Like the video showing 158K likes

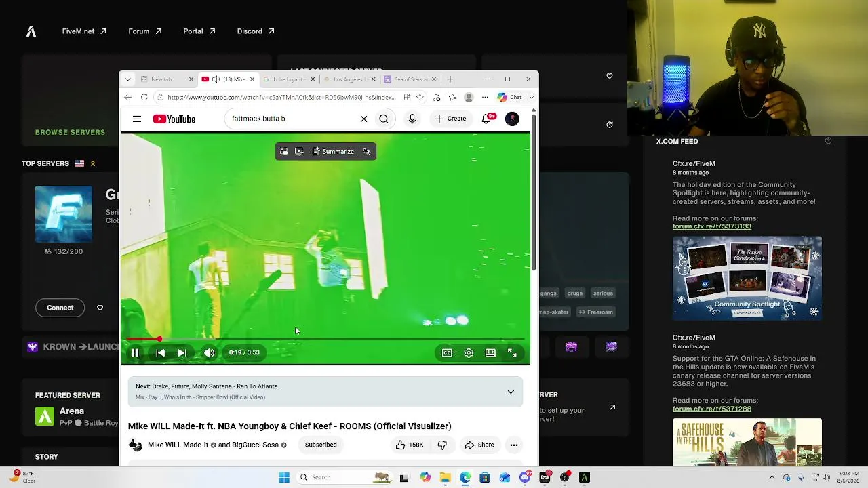point(409,445)
